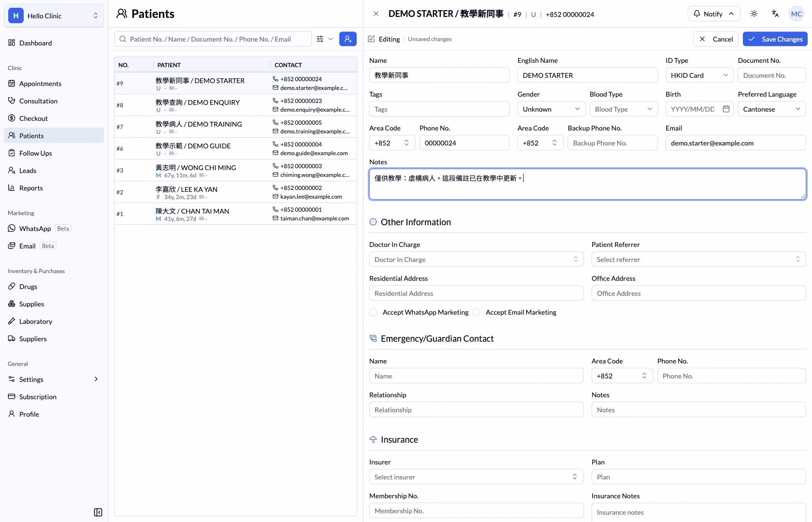The width and height of the screenshot is (812, 522).
Task: Click Save Changes button
Action: click(775, 39)
